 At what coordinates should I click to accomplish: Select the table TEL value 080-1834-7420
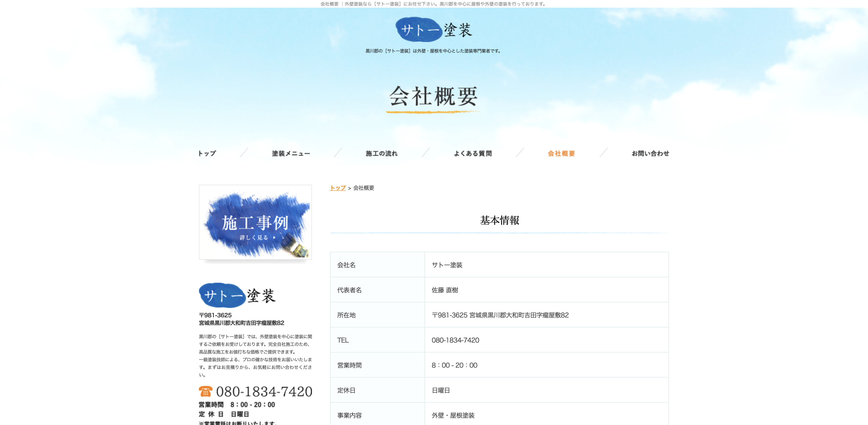pos(455,340)
